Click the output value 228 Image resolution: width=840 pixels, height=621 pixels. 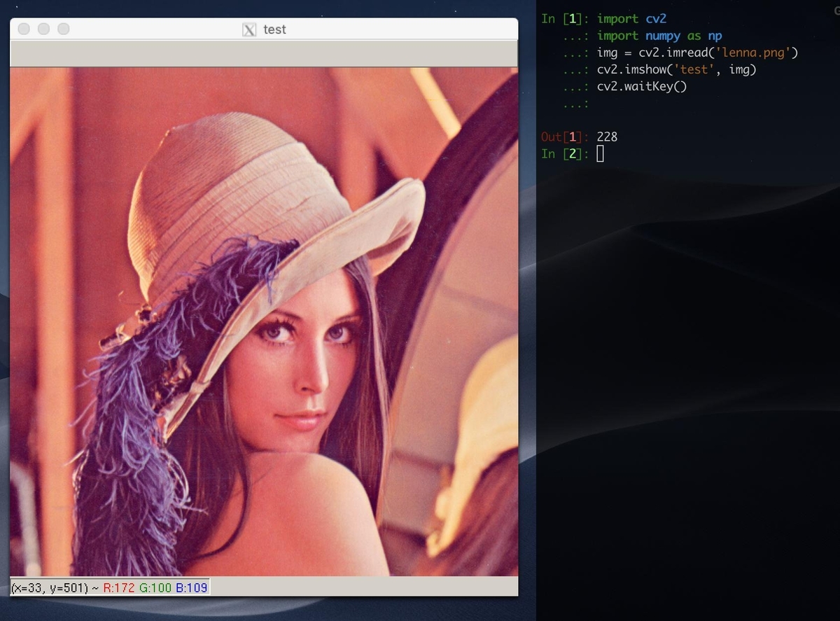607,137
